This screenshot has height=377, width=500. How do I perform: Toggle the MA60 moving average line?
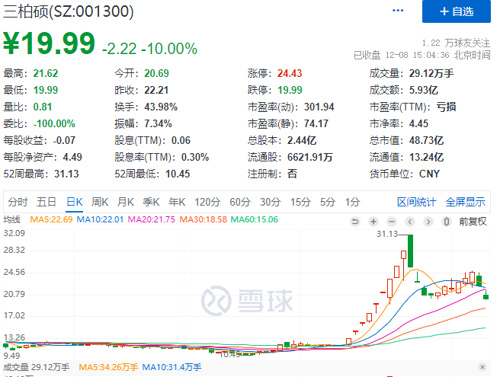coord(254,220)
